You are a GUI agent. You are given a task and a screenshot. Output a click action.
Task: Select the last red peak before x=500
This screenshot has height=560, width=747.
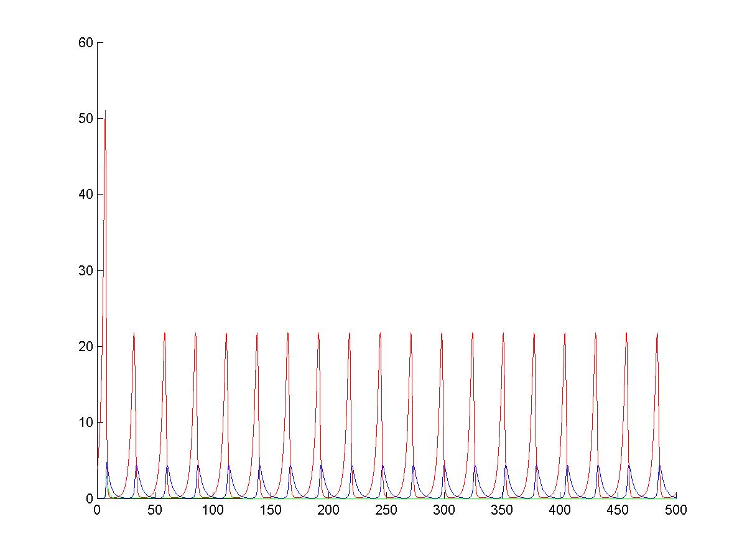coord(657,333)
